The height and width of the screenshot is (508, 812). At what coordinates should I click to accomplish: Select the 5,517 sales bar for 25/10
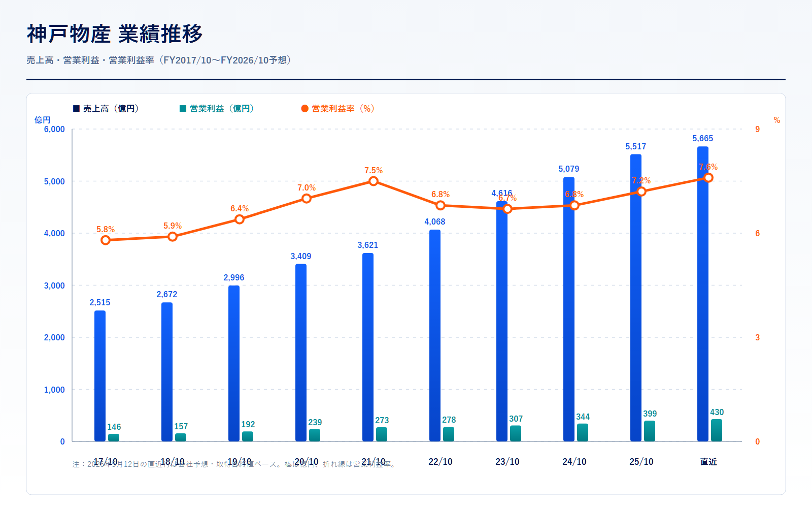(x=636, y=298)
